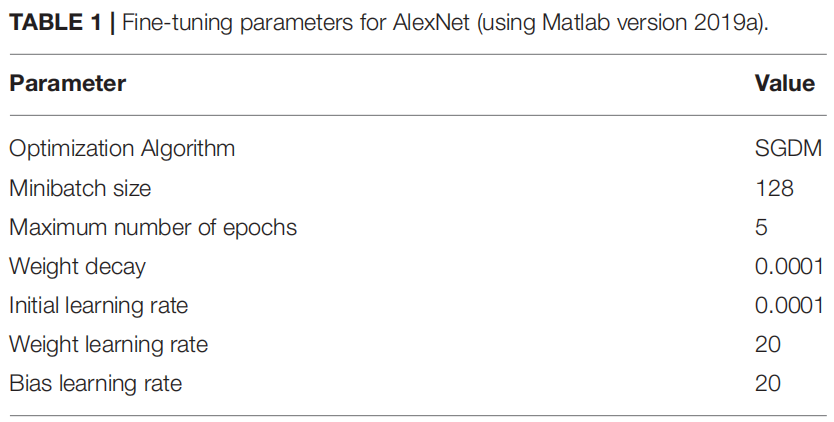This screenshot has width=834, height=422.
Task: Select the "Value" column header
Action: click(x=785, y=83)
